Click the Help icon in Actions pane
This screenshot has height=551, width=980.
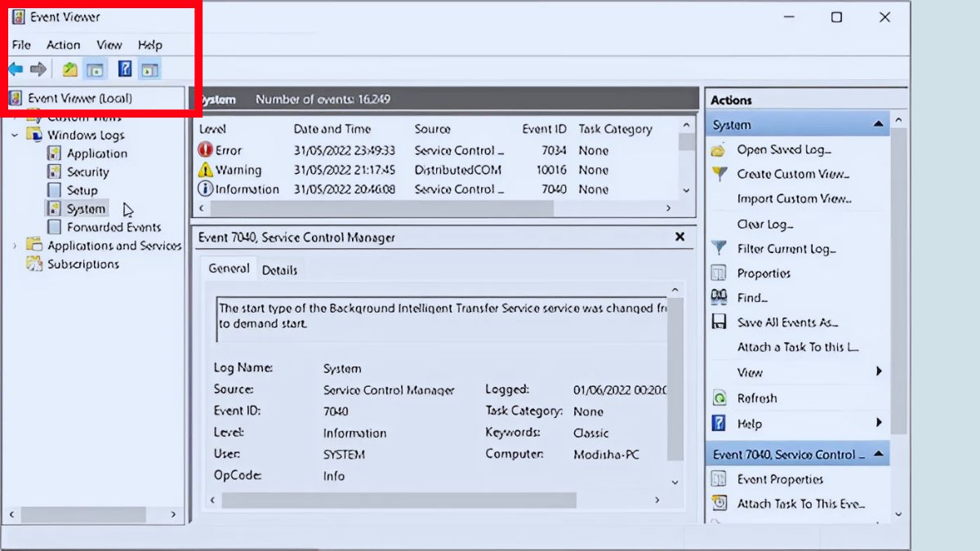click(x=719, y=423)
